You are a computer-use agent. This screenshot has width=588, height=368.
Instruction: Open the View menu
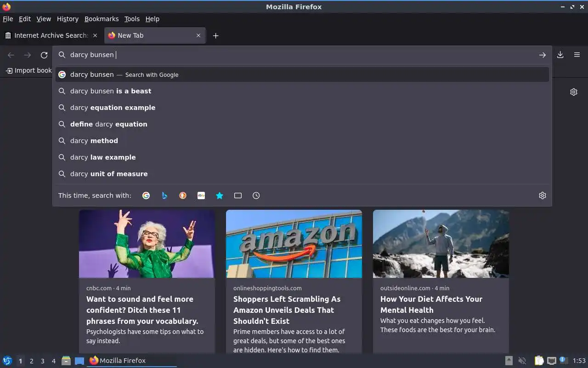(x=44, y=19)
